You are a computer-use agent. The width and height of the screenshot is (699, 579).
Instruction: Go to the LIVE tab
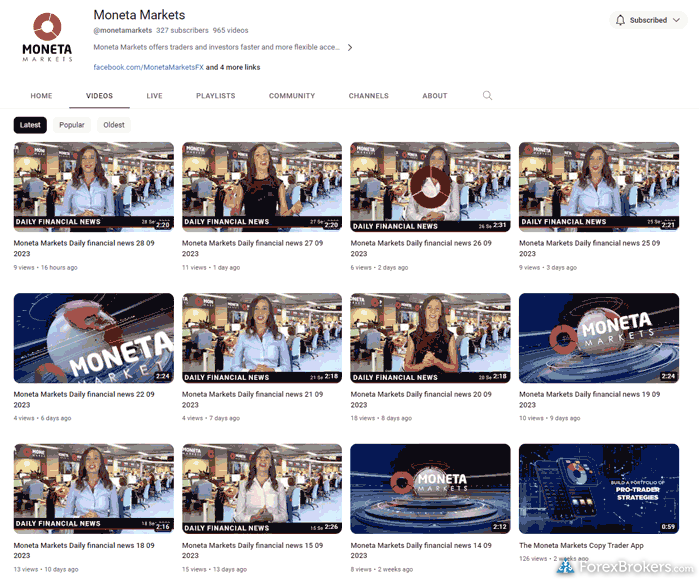pyautogui.click(x=154, y=95)
